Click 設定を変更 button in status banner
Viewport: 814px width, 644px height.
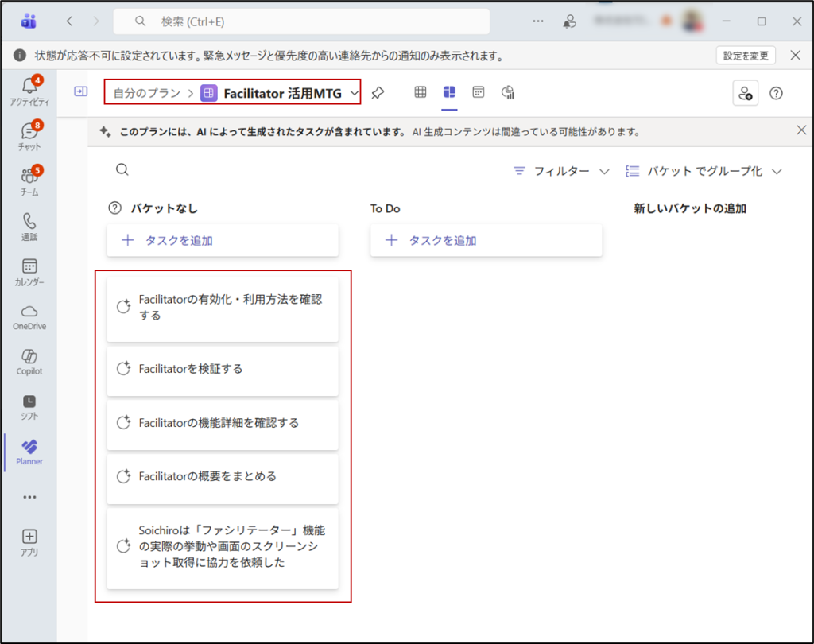[745, 56]
